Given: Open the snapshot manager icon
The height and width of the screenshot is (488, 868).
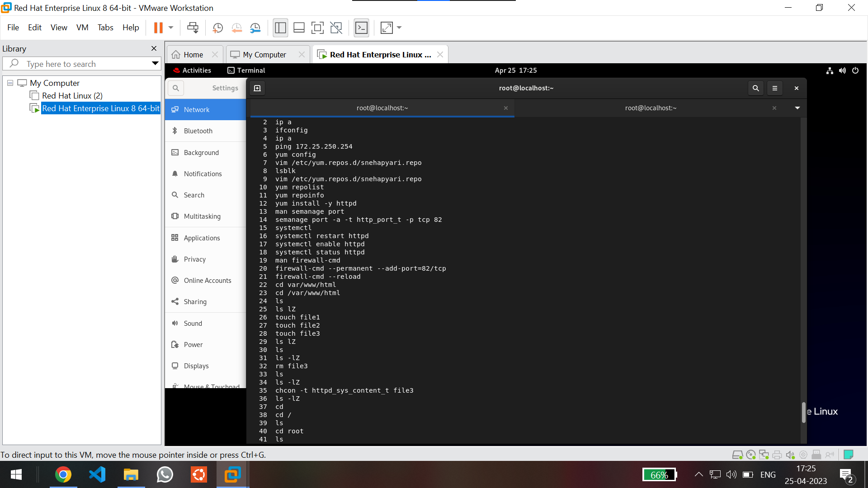Looking at the screenshot, I should click(255, 28).
